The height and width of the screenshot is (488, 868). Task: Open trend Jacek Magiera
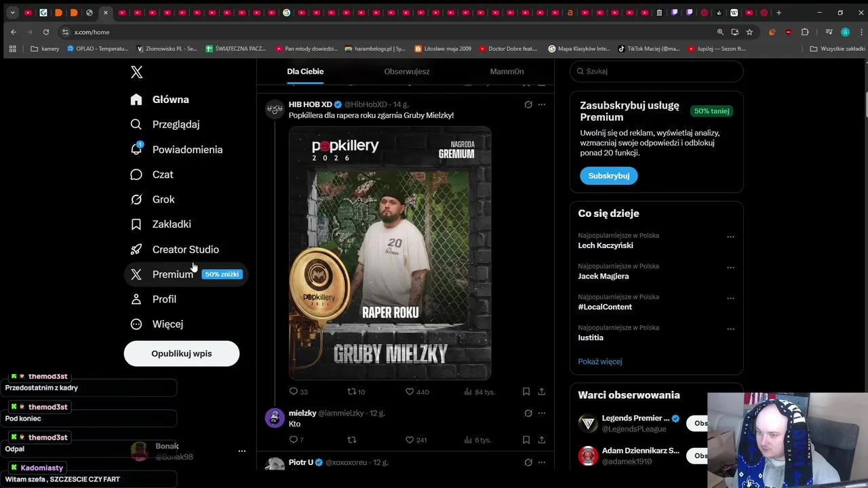click(604, 277)
